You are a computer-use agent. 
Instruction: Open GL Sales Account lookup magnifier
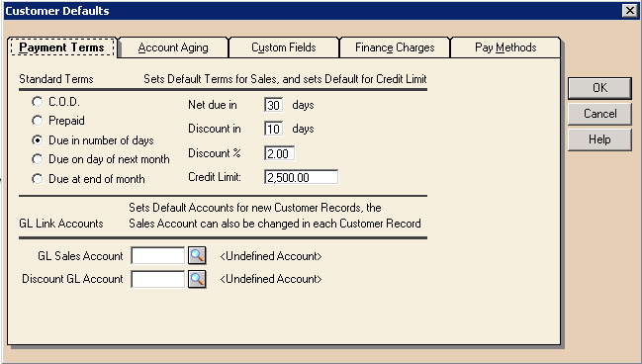pyautogui.click(x=197, y=256)
